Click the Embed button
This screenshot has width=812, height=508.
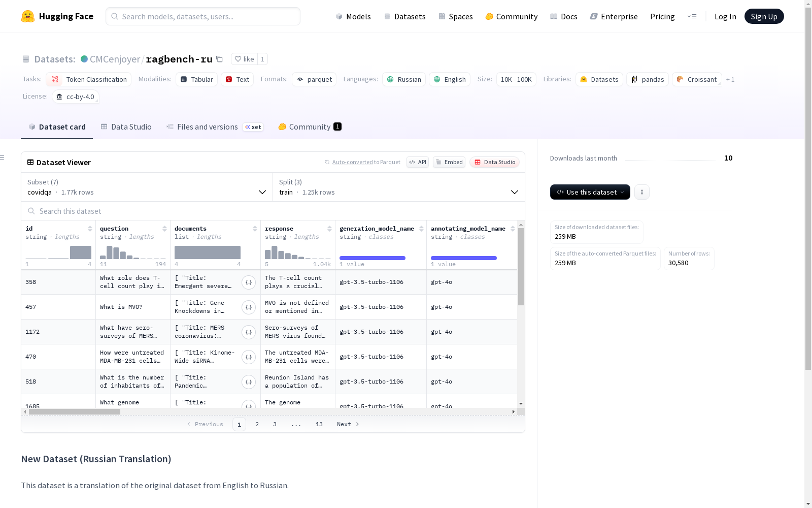point(449,162)
